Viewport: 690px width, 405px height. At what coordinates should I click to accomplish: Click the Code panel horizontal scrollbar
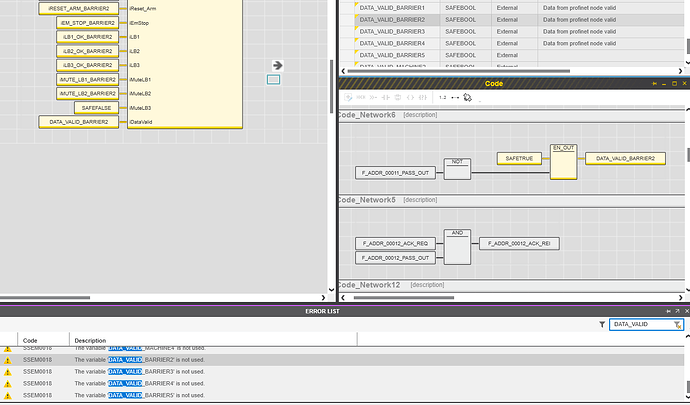[404, 298]
